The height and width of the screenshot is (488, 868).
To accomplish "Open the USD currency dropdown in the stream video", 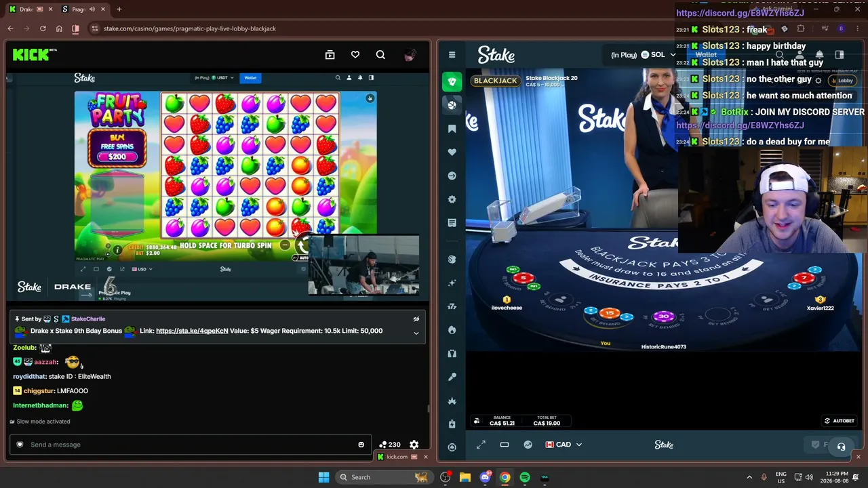I will pos(142,269).
